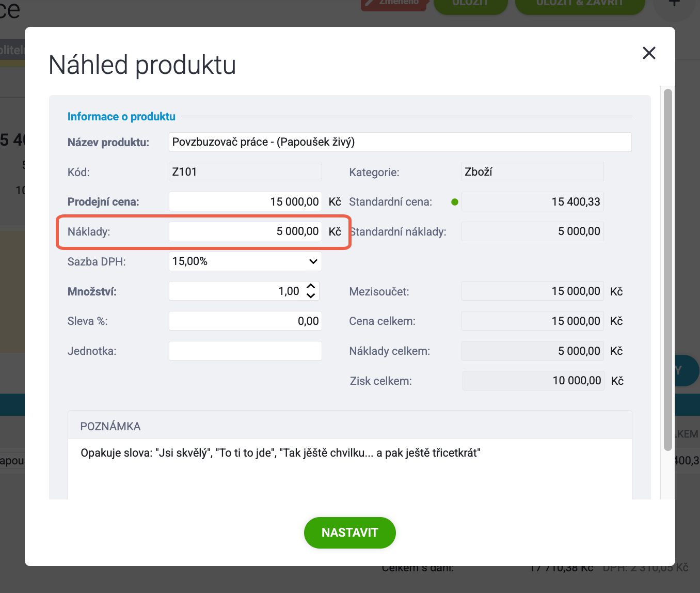Click the Mezisoučet value field
The height and width of the screenshot is (593, 700).
point(533,291)
